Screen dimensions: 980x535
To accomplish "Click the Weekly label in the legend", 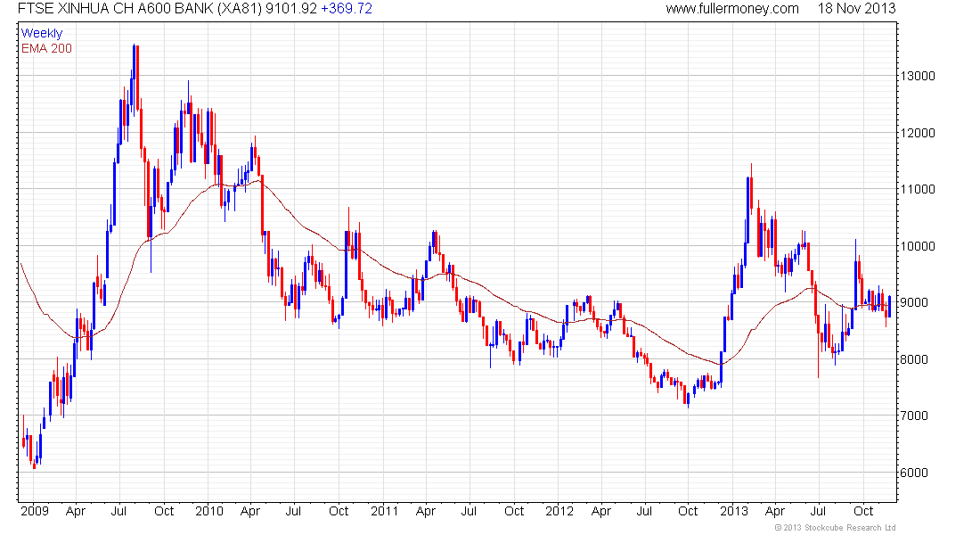I will coord(42,33).
